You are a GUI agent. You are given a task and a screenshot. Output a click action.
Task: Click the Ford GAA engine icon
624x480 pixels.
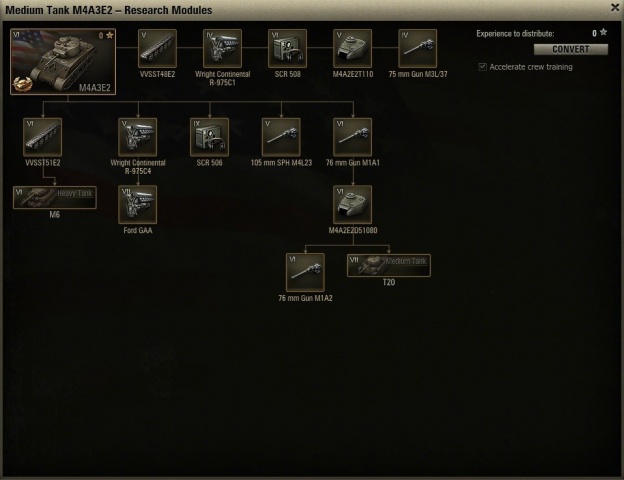tap(138, 205)
